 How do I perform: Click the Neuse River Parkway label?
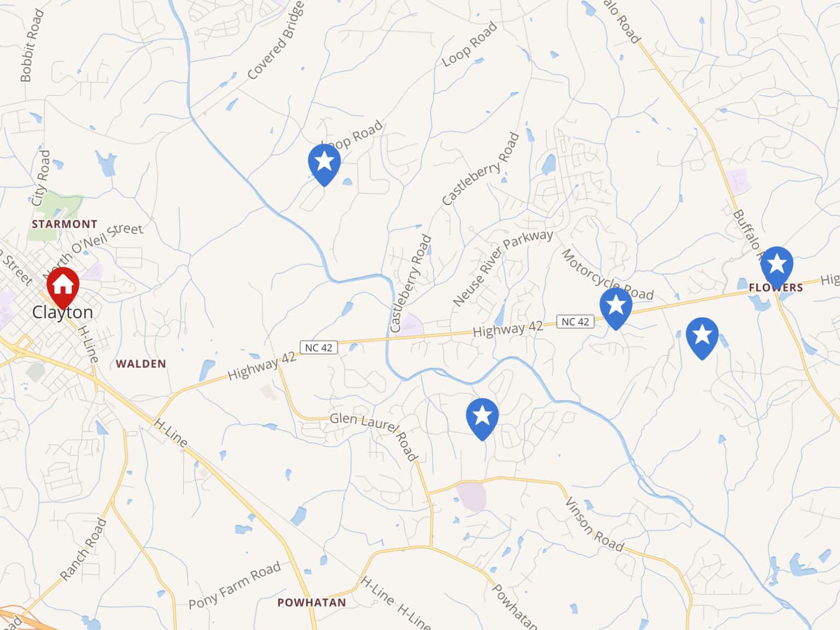tap(503, 267)
